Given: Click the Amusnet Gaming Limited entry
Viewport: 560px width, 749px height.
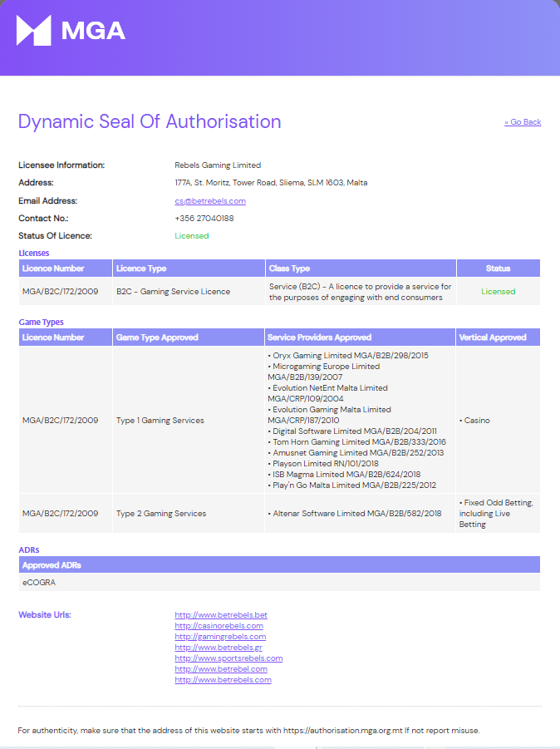Looking at the screenshot, I should click(x=356, y=452).
